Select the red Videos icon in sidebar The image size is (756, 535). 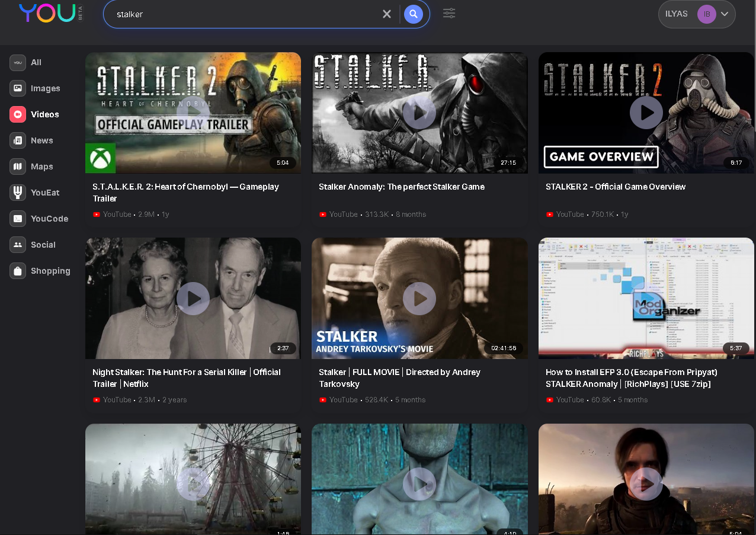18,114
